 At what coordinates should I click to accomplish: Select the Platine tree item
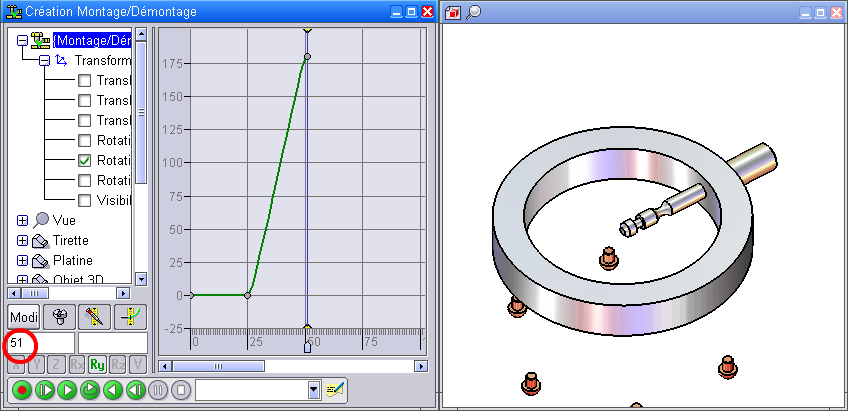coord(73,260)
